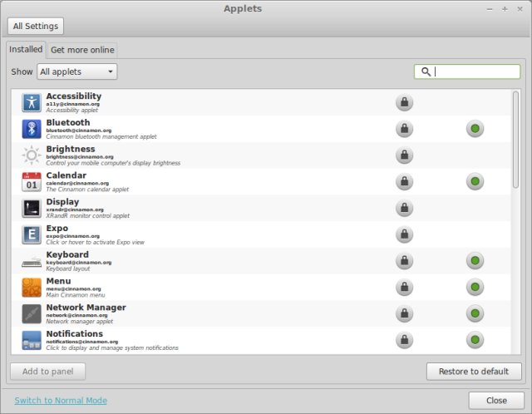Click the Network Manager icon
The image size is (532, 414).
(x=32, y=314)
